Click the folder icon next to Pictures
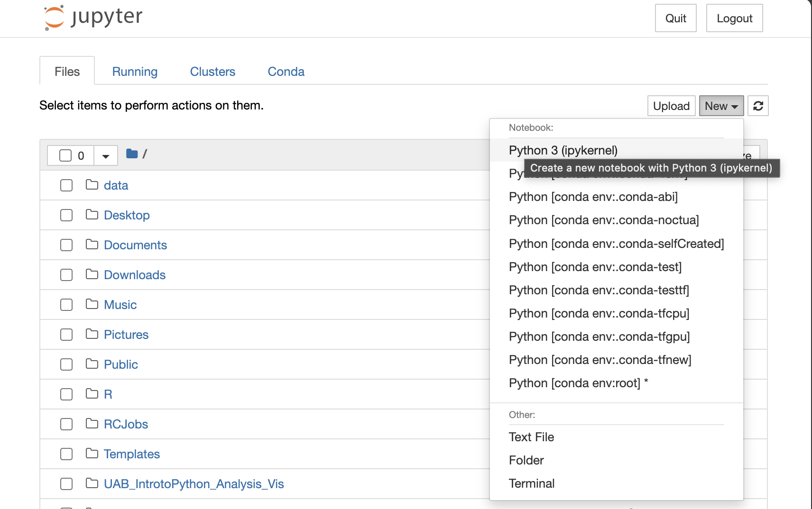This screenshot has width=812, height=509. [92, 334]
